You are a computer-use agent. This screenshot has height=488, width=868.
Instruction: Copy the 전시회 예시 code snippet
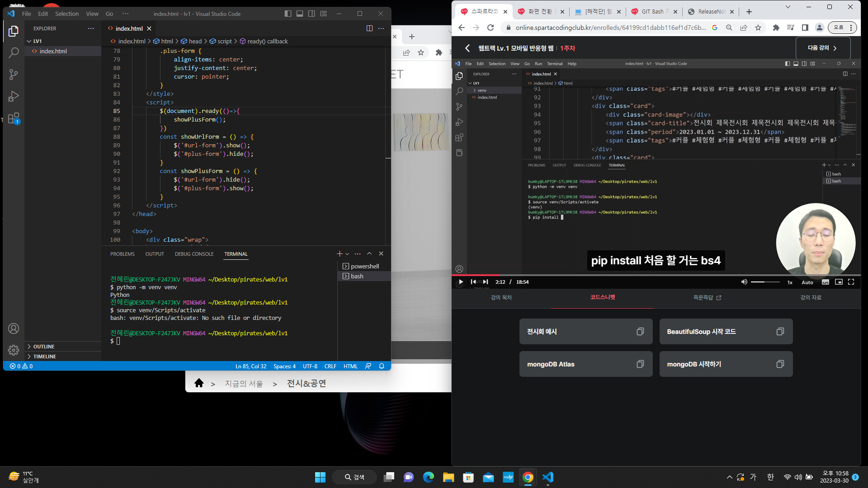tap(640, 332)
